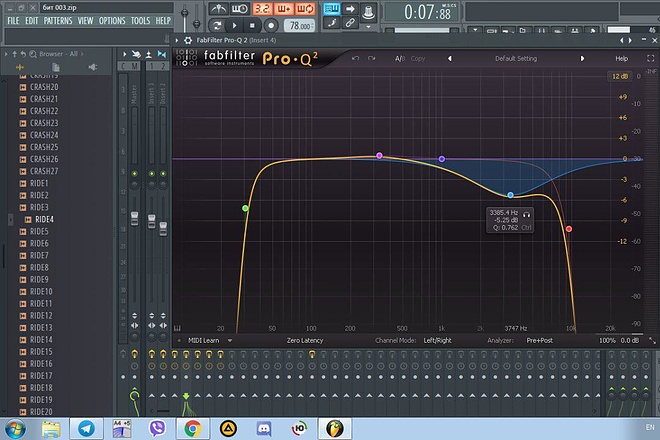Click the browser search icon
This screenshot has width=660, height=440.
pos(32,54)
